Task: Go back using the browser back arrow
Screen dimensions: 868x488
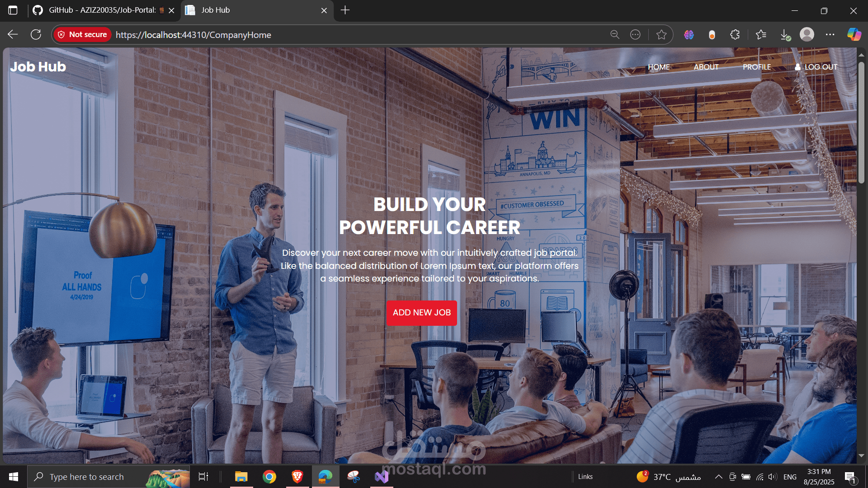Action: click(x=13, y=35)
